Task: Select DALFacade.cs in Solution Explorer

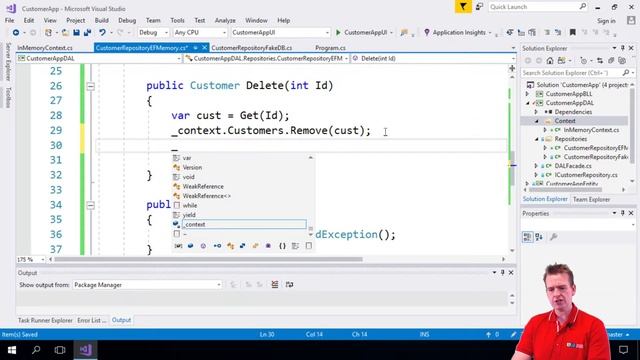Action: [573, 166]
